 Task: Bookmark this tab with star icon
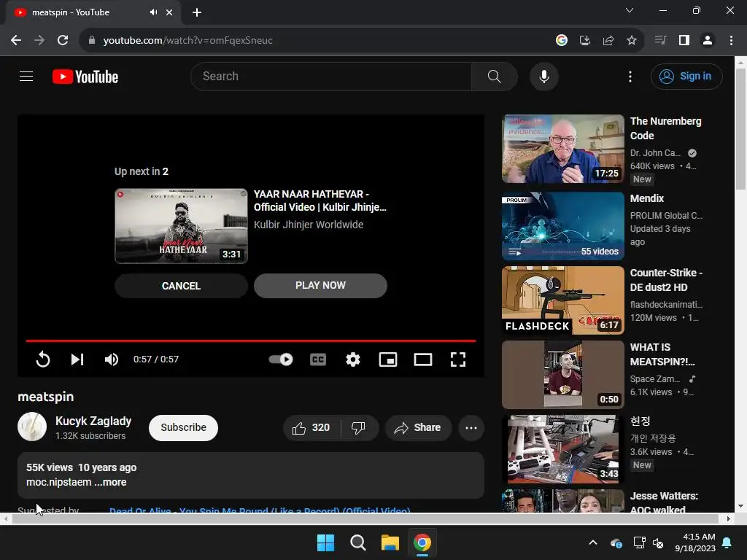tap(631, 41)
